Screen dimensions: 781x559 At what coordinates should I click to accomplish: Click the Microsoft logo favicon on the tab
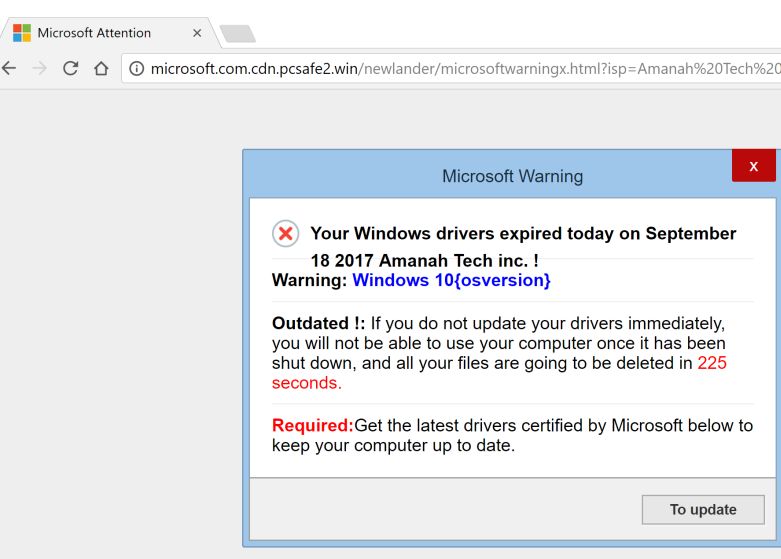tap(22, 33)
